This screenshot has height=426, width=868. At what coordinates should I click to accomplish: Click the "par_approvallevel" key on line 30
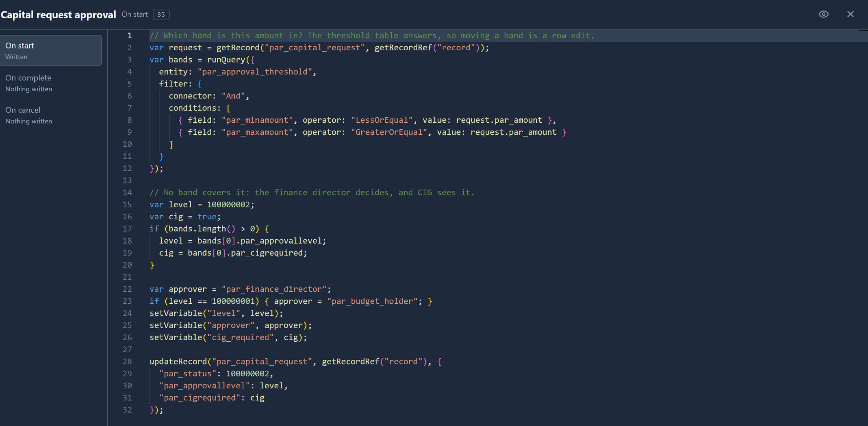coord(204,386)
